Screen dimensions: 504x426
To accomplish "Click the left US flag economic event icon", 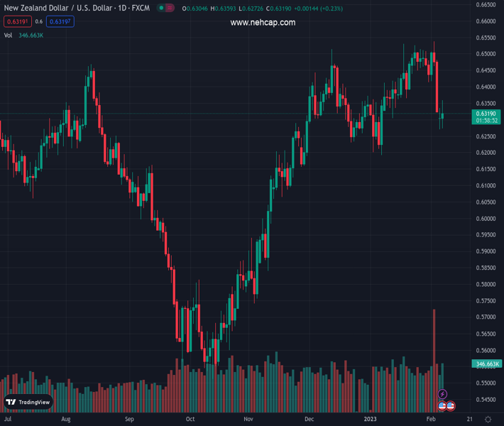I will [x=442, y=406].
